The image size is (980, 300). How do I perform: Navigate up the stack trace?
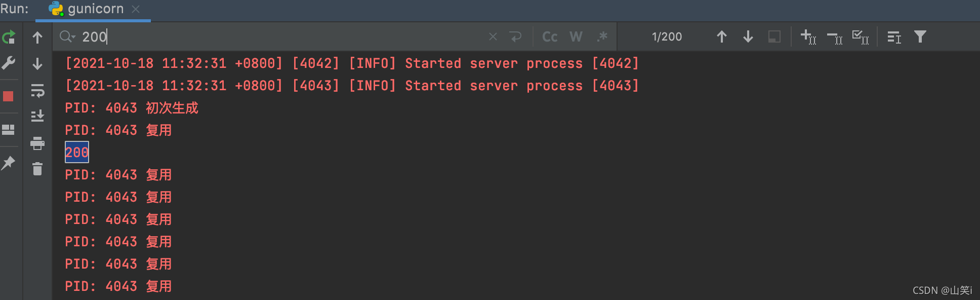pos(37,37)
